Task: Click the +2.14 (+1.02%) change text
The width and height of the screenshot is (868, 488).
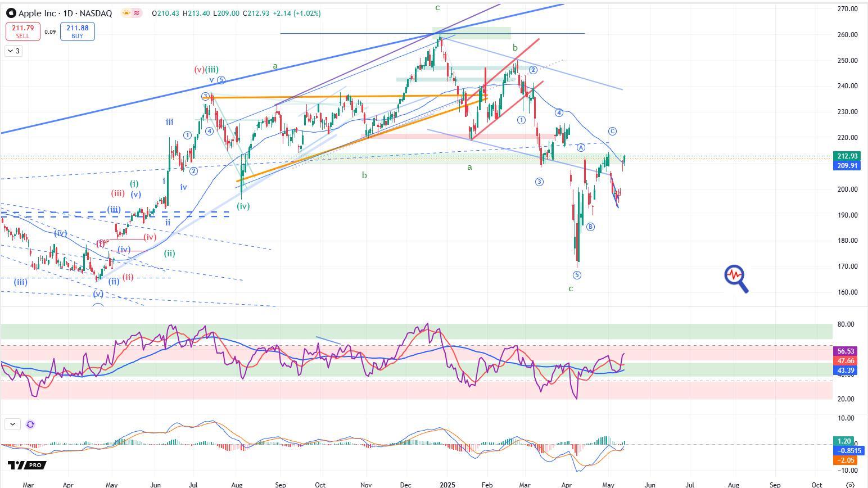Action: point(296,13)
